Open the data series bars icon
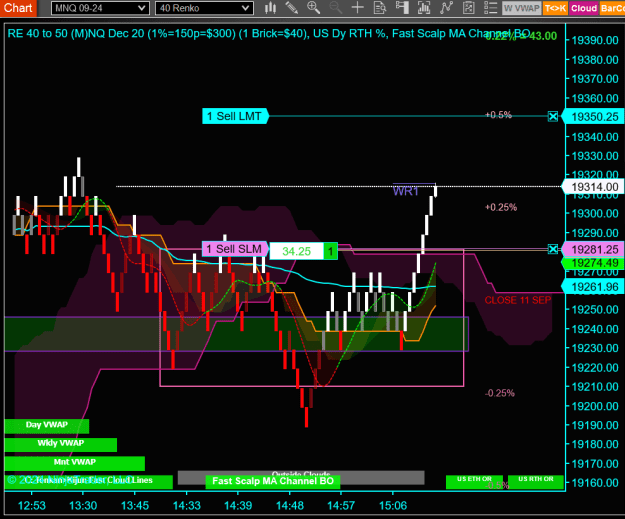Image resolution: width=625 pixels, height=519 pixels. click(424, 8)
